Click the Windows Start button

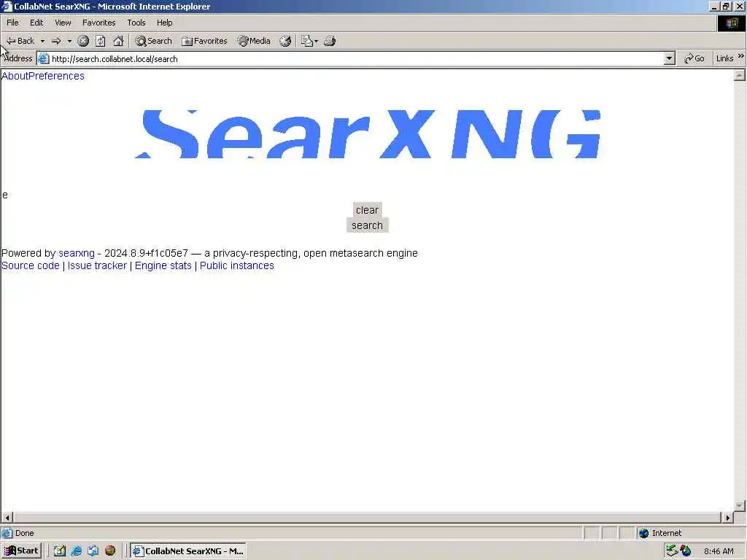coord(22,551)
